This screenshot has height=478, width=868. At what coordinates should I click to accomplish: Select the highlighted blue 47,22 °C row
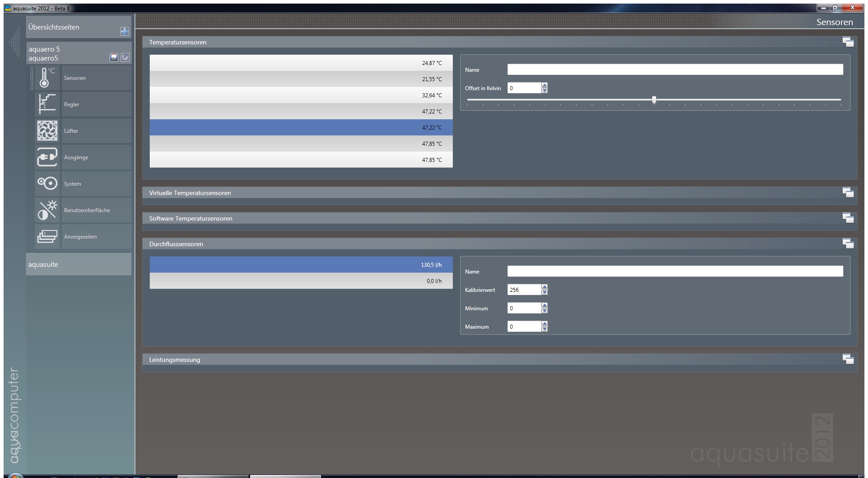(x=301, y=127)
